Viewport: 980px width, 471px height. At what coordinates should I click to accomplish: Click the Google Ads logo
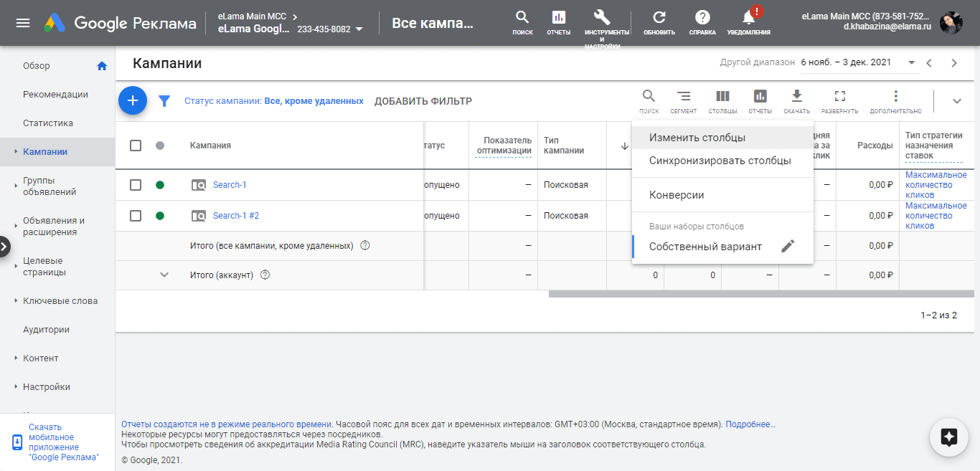(x=55, y=23)
